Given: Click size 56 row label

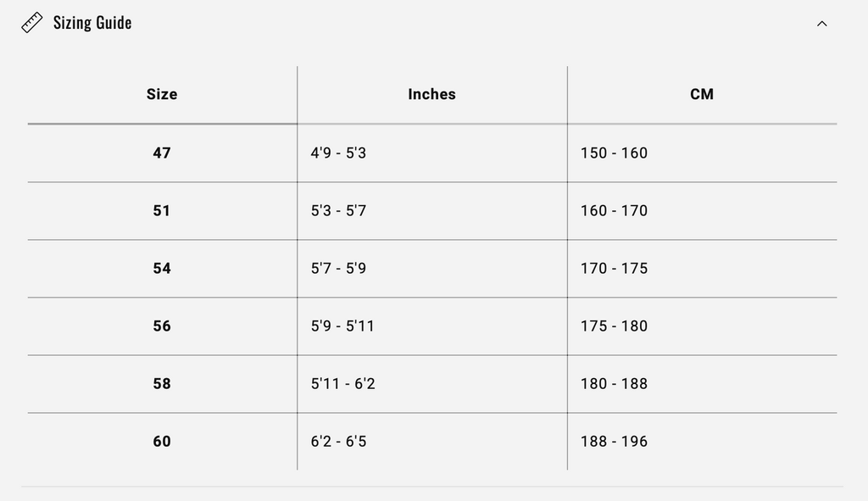Looking at the screenshot, I should [162, 326].
